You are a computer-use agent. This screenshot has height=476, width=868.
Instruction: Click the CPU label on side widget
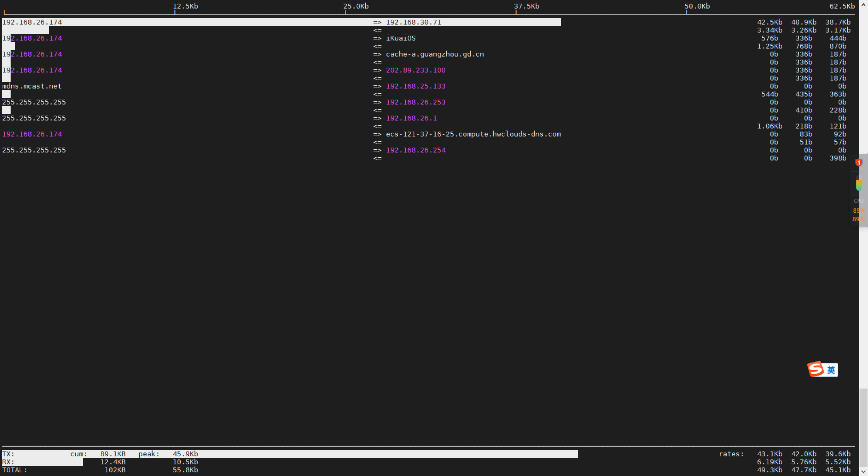coord(858,201)
